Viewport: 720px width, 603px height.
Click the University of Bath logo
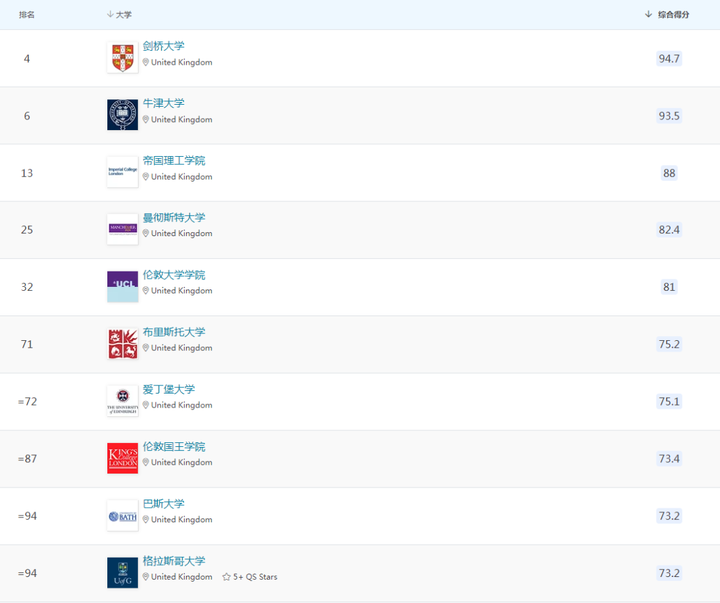[x=123, y=516]
